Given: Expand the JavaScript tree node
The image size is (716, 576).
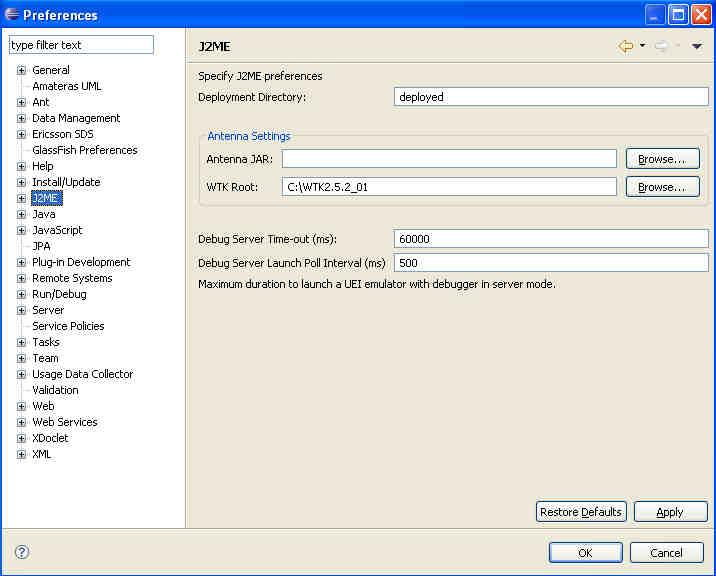Looking at the screenshot, I should tap(21, 230).
